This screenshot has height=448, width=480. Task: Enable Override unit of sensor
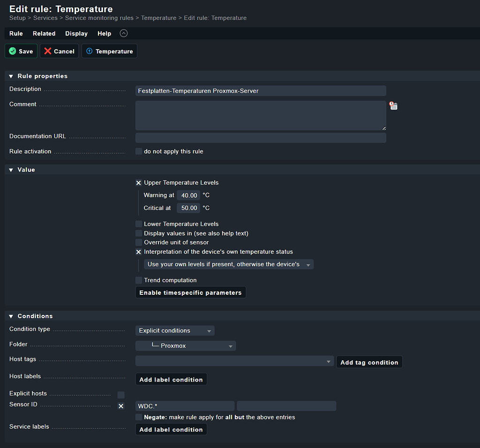(139, 242)
